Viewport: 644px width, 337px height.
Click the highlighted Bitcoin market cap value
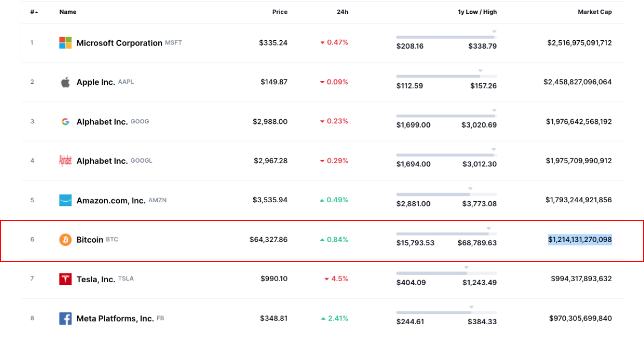tap(580, 239)
